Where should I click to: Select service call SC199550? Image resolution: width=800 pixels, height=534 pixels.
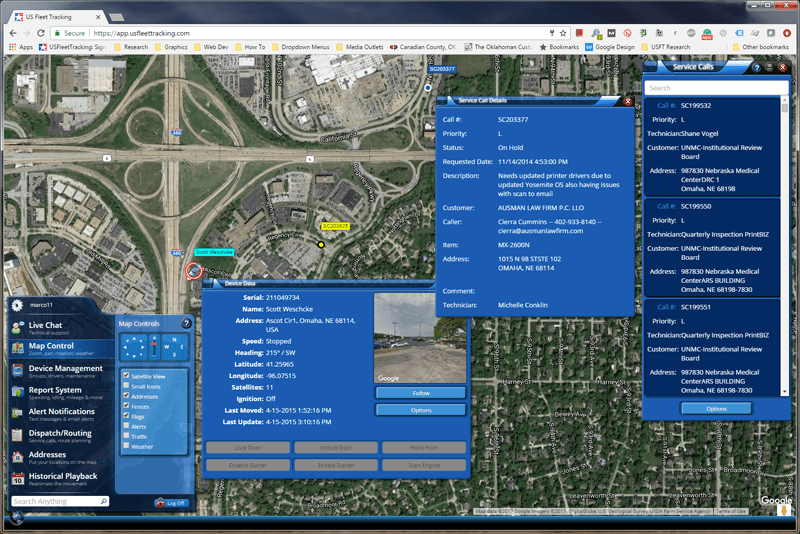pyautogui.click(x=712, y=248)
